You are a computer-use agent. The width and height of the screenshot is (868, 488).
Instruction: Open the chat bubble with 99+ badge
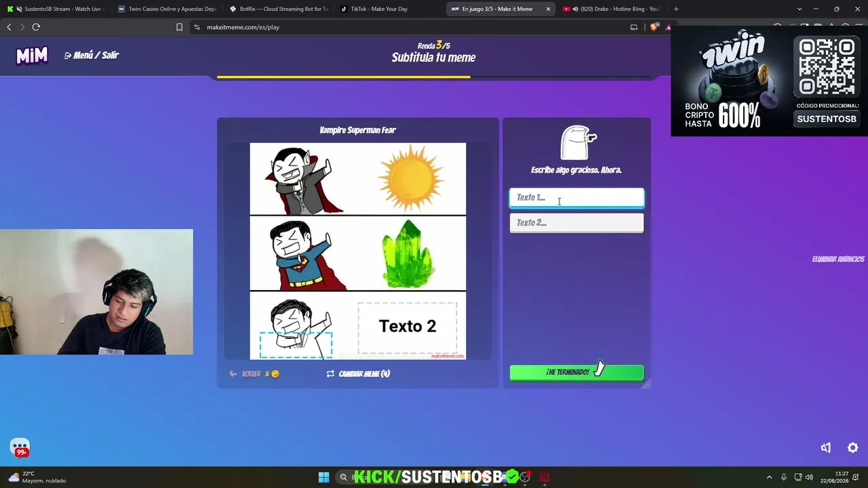click(20, 447)
